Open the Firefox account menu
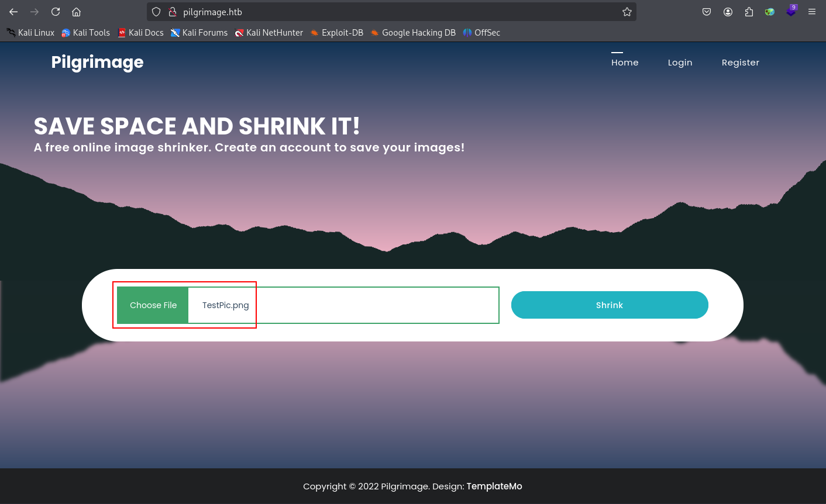826x504 pixels. pos(728,12)
